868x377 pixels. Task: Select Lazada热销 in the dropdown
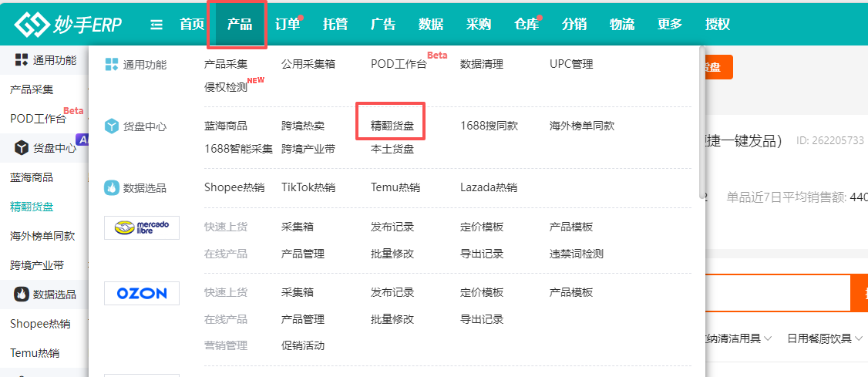489,187
